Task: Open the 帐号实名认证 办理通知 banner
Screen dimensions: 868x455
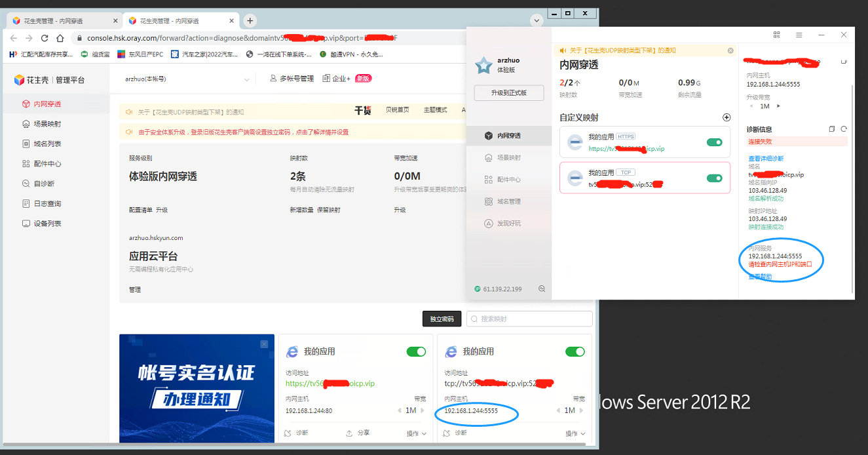Action: (x=197, y=388)
